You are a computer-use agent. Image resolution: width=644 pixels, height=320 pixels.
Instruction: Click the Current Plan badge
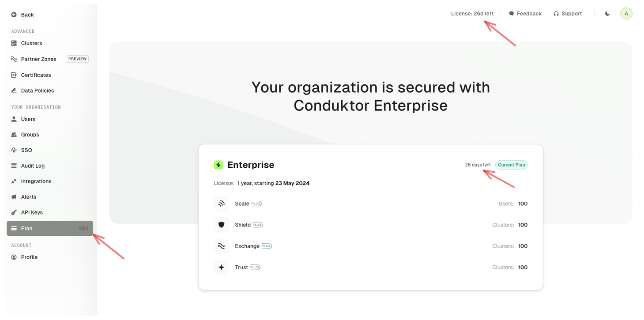(x=512, y=165)
